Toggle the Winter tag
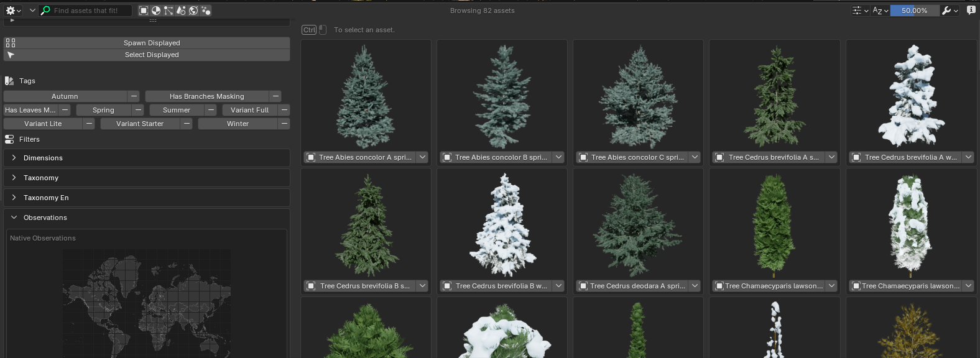Viewport: 980px width, 358px height. click(x=238, y=124)
